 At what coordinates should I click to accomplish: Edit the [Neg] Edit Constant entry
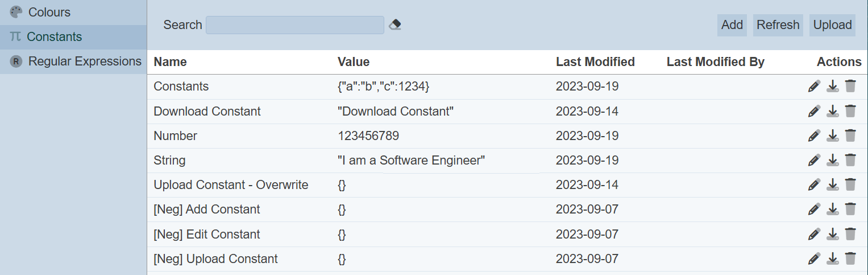[x=814, y=234]
